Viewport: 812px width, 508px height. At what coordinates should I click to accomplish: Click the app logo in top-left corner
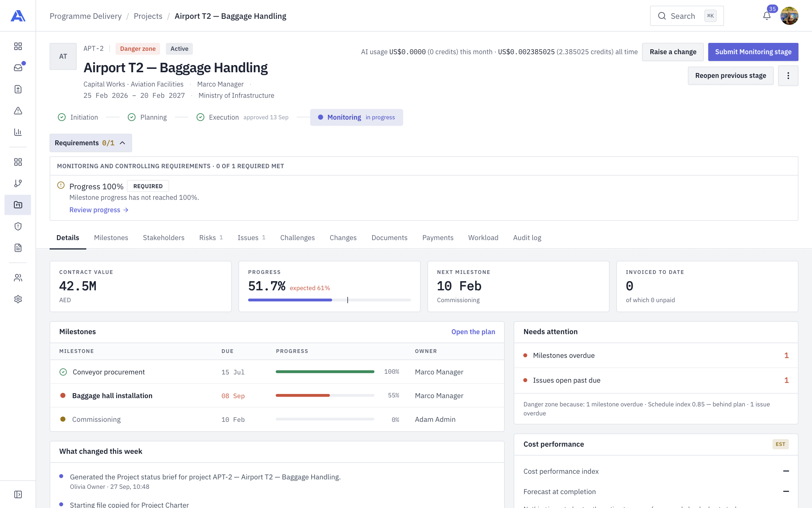(18, 16)
